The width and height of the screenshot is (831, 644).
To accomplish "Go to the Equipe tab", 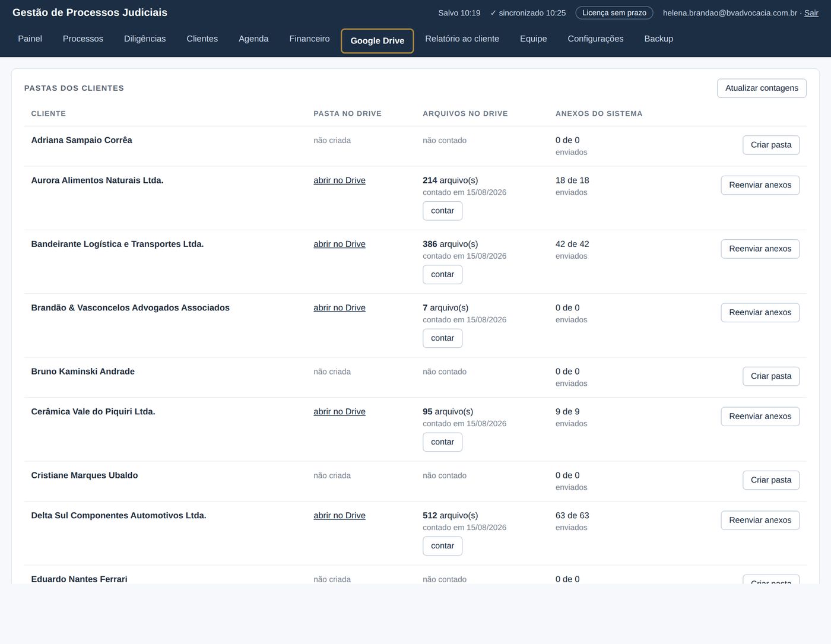I will (533, 39).
